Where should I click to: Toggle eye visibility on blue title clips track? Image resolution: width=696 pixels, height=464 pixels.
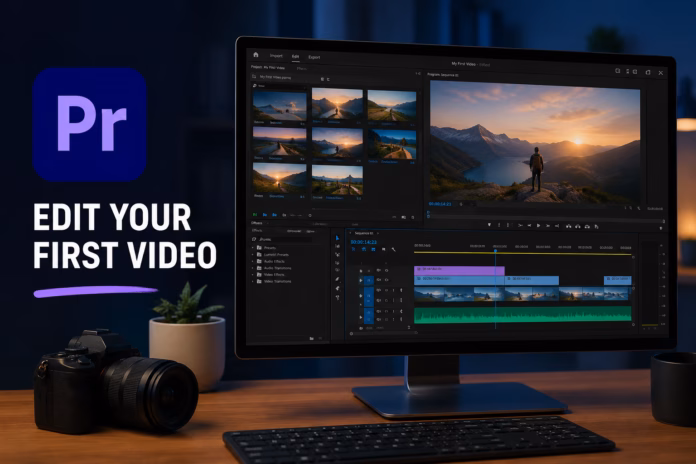387,280
